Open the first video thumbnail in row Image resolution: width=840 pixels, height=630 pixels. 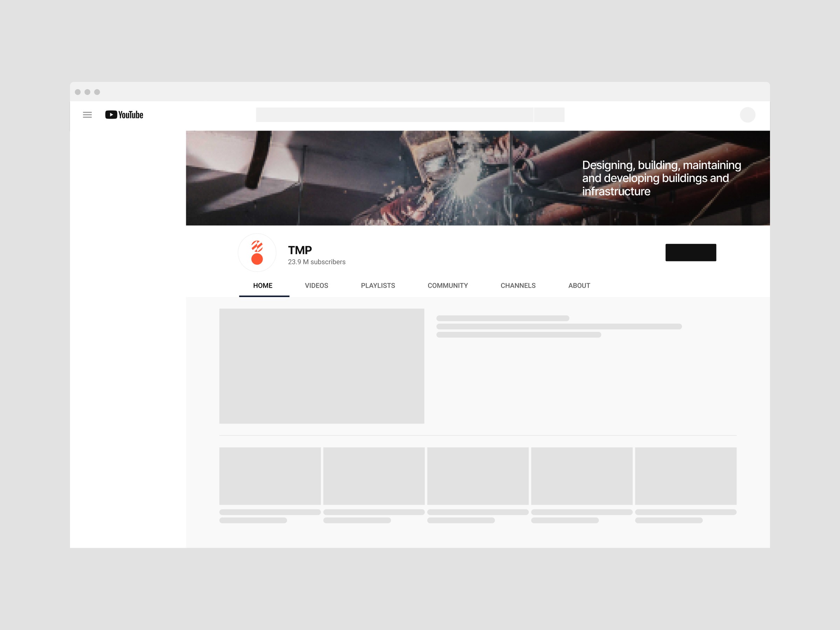pos(270,476)
